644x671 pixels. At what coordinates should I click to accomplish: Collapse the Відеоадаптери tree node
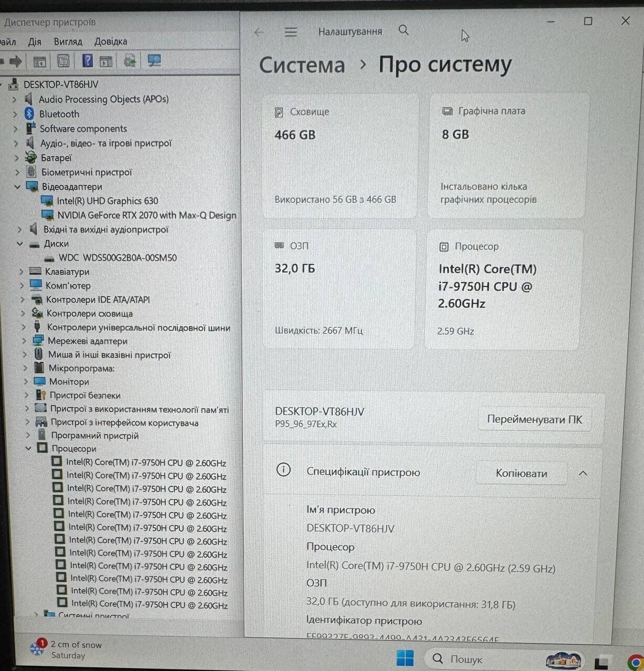[x=18, y=187]
